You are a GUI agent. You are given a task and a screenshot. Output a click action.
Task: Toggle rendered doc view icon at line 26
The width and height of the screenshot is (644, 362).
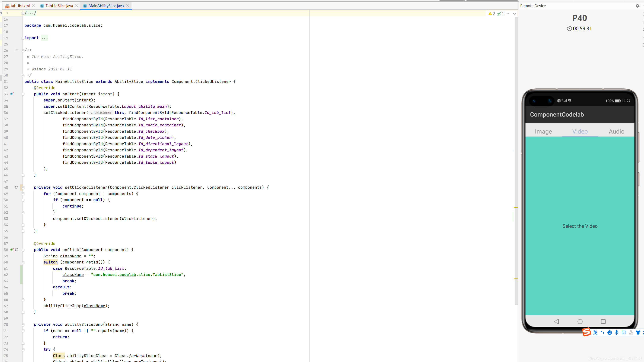point(16,50)
